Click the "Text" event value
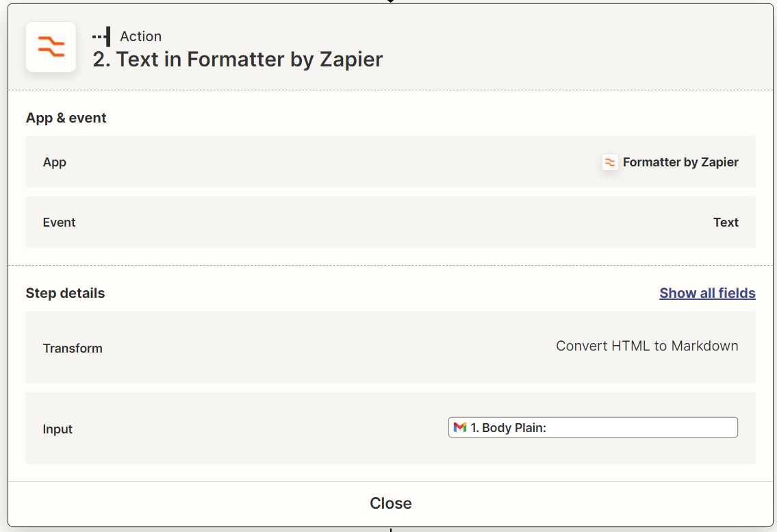This screenshot has height=532, width=777. (726, 223)
